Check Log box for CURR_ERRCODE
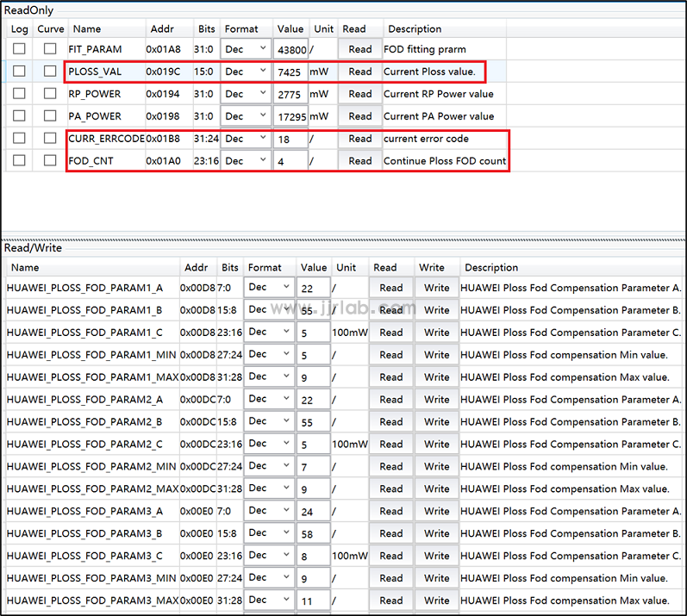This screenshot has height=616, width=687. click(x=19, y=138)
